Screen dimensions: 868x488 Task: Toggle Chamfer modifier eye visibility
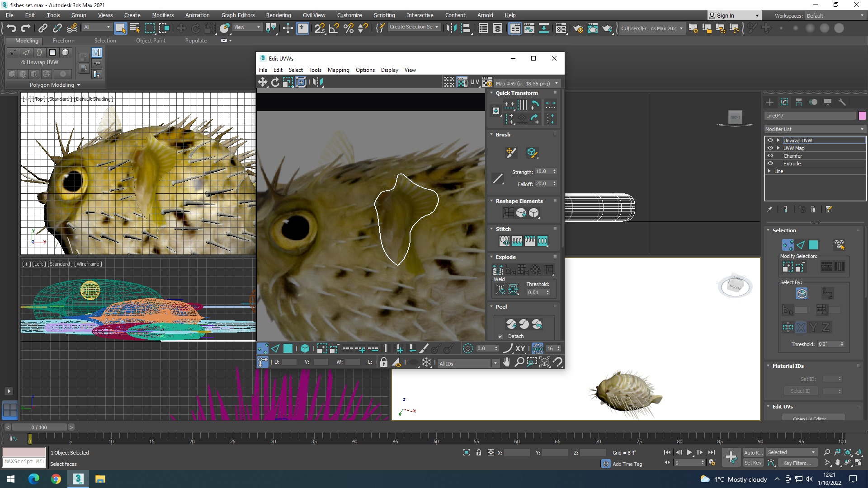click(770, 156)
